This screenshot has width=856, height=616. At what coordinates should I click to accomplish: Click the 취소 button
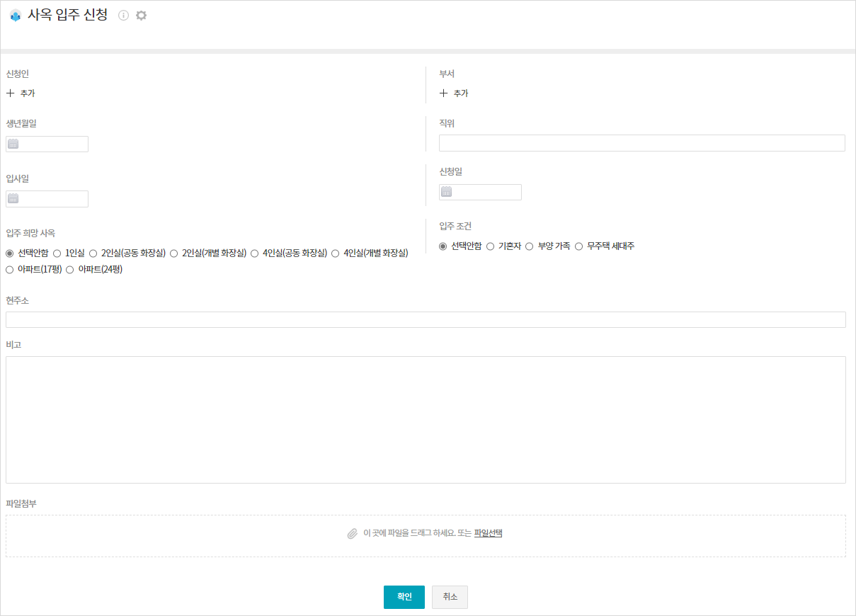click(450, 597)
